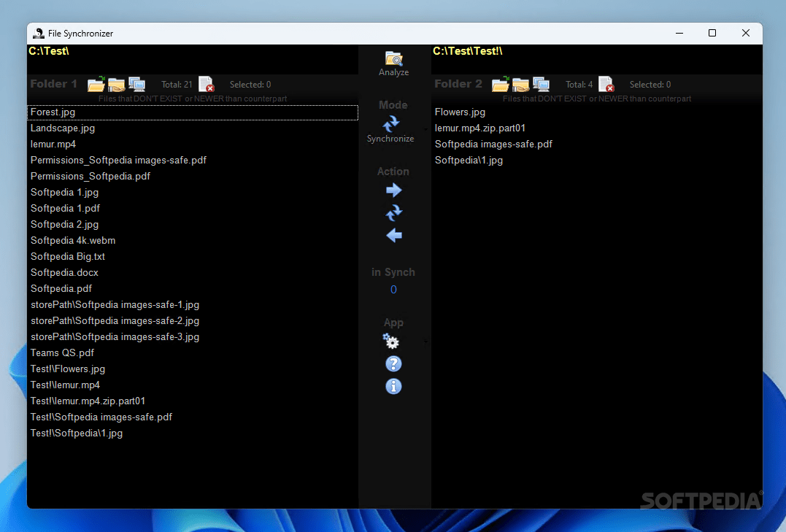Select Softpedia.docx file
Screen dimensions: 786x532
(x=193, y=273)
